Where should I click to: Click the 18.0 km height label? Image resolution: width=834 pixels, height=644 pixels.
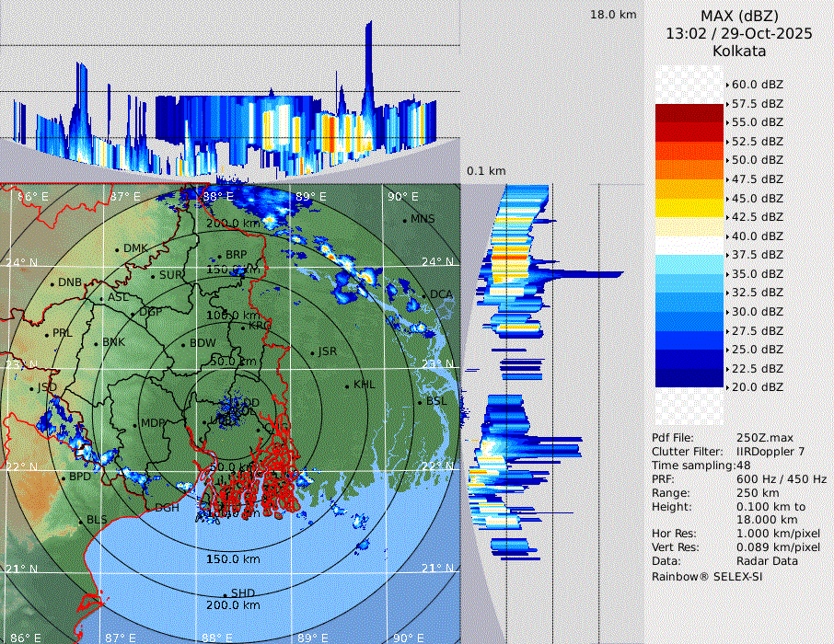(613, 15)
